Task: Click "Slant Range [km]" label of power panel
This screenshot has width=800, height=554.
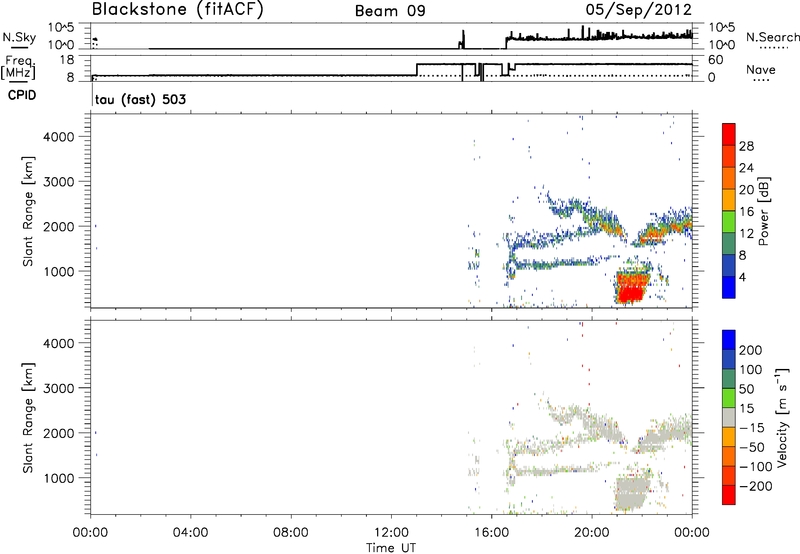Action: click(x=28, y=211)
